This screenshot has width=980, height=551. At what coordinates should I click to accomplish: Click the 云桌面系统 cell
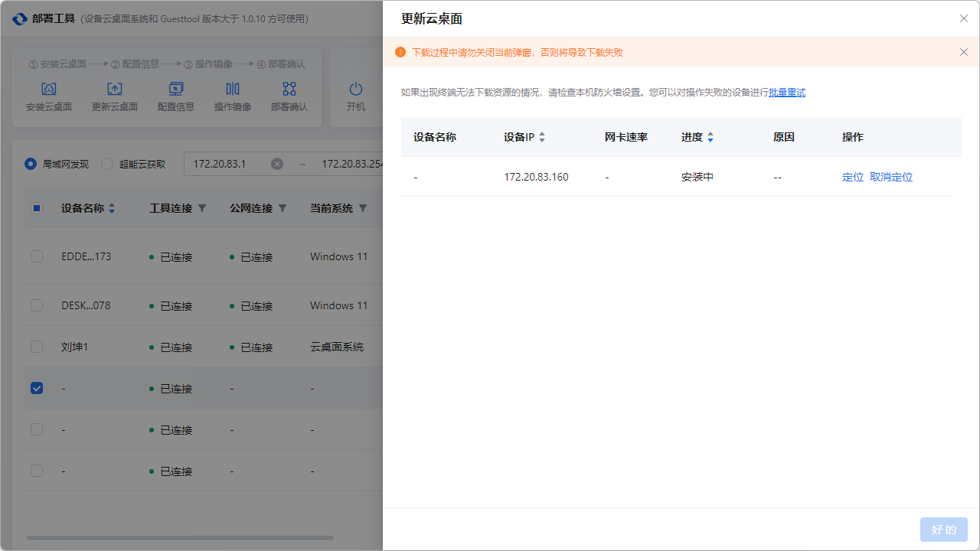(337, 347)
